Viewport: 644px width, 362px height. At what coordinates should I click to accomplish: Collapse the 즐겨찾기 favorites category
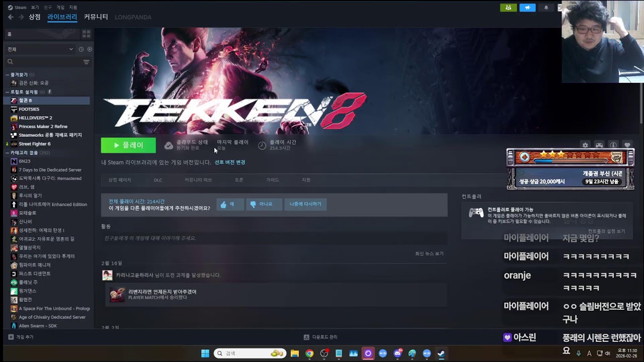click(7, 74)
